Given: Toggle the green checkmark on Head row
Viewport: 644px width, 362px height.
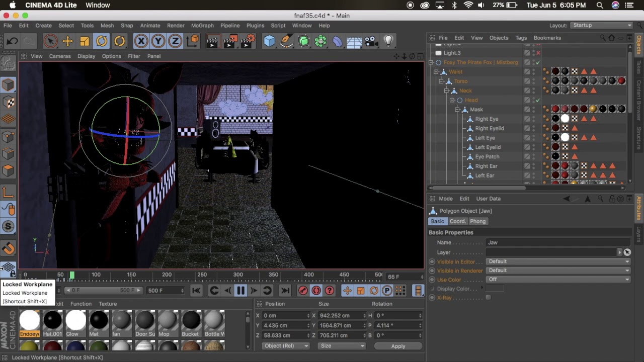Looking at the screenshot, I should (538, 100).
